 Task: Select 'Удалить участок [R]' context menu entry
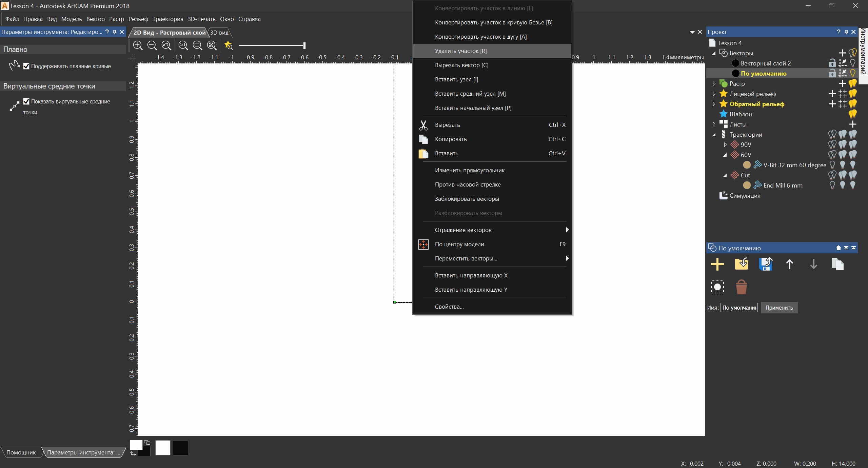coord(460,51)
